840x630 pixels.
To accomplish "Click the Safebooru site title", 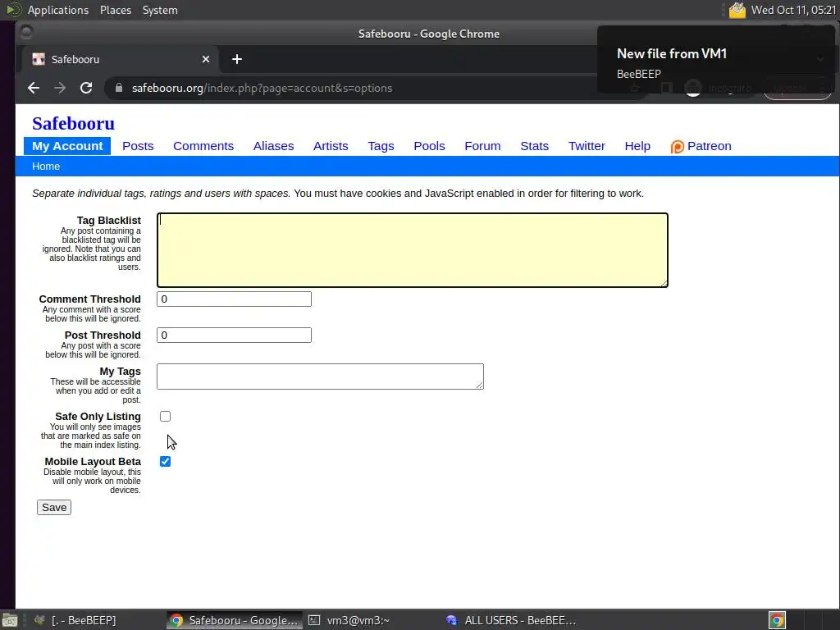I will coord(73,123).
